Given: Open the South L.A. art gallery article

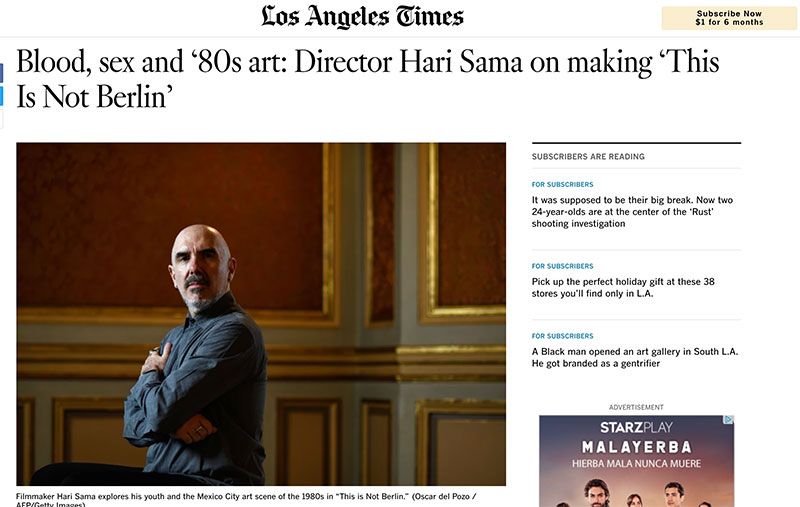Looking at the screenshot, I should pyautogui.click(x=635, y=358).
